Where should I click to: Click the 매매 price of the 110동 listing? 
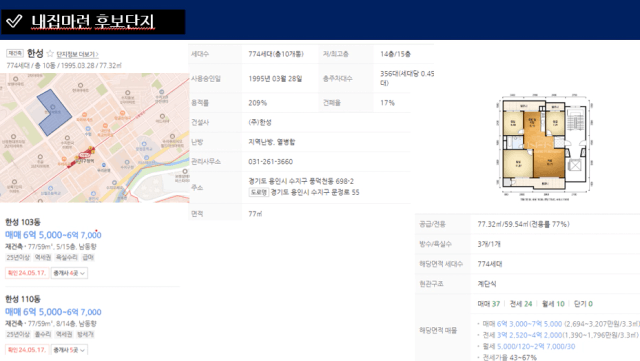[53, 312]
